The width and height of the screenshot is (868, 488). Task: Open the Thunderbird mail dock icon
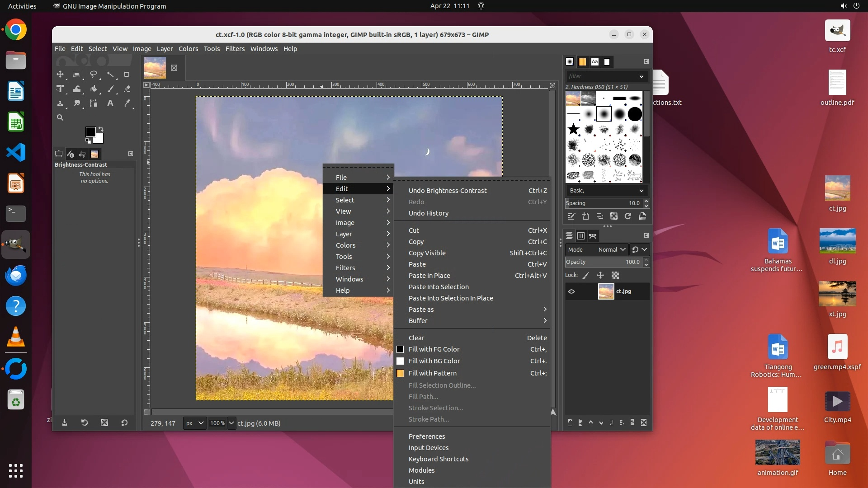click(16, 275)
